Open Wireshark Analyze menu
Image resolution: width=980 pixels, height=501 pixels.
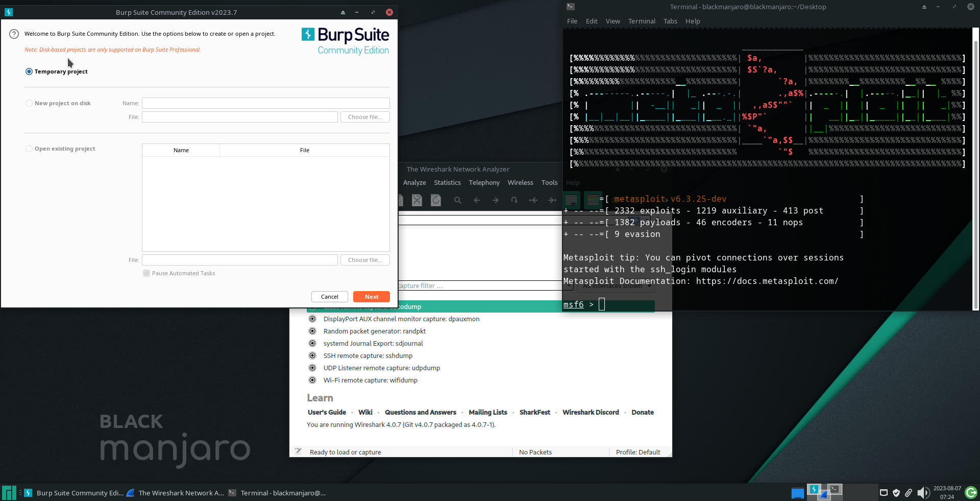414,182
